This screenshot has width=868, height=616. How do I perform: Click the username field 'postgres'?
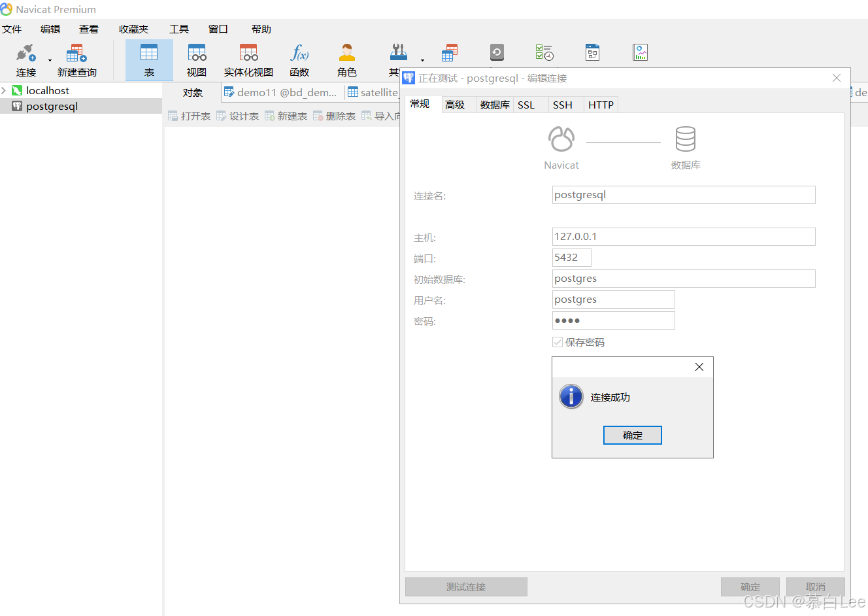(614, 299)
